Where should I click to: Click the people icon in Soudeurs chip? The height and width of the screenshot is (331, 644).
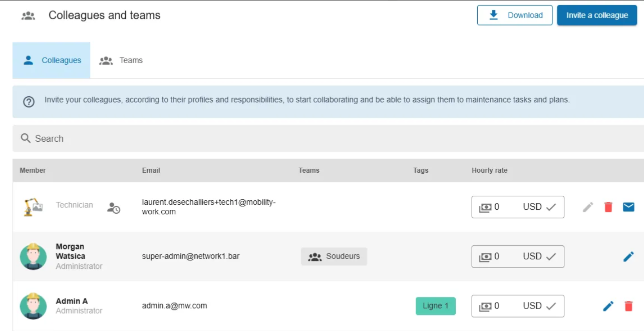pos(315,257)
